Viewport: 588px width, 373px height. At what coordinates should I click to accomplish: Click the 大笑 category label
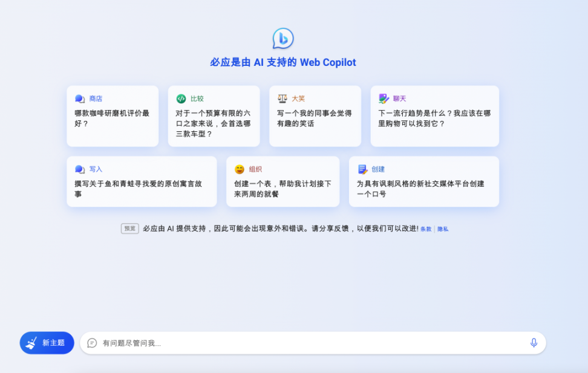coord(298,99)
